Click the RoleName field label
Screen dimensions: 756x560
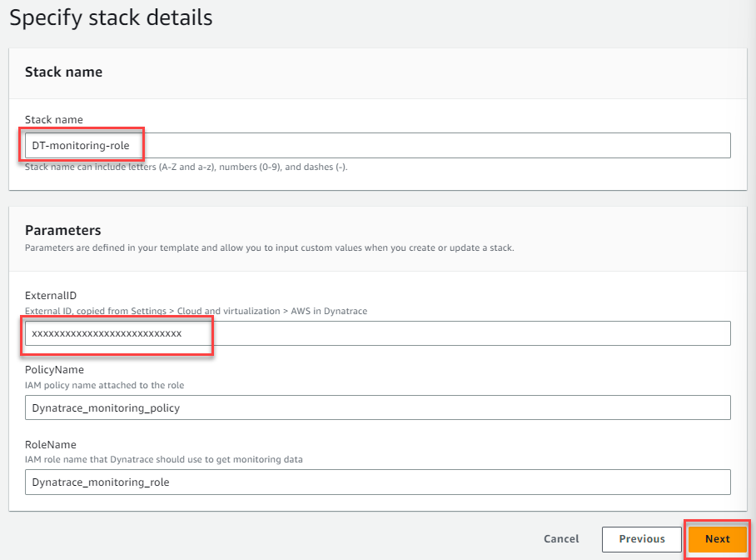pyautogui.click(x=51, y=445)
